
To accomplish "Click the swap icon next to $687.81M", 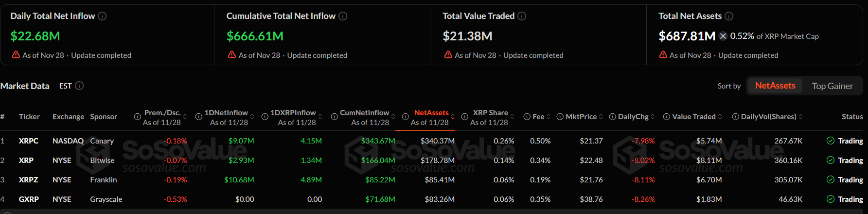I will tap(723, 36).
